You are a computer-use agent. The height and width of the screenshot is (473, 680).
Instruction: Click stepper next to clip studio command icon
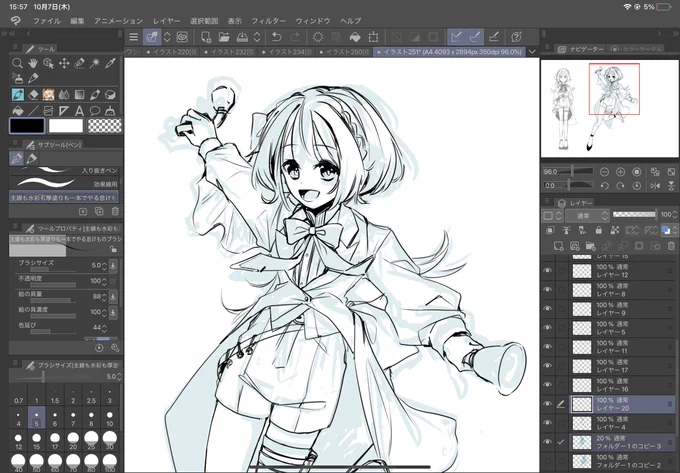click(x=167, y=37)
